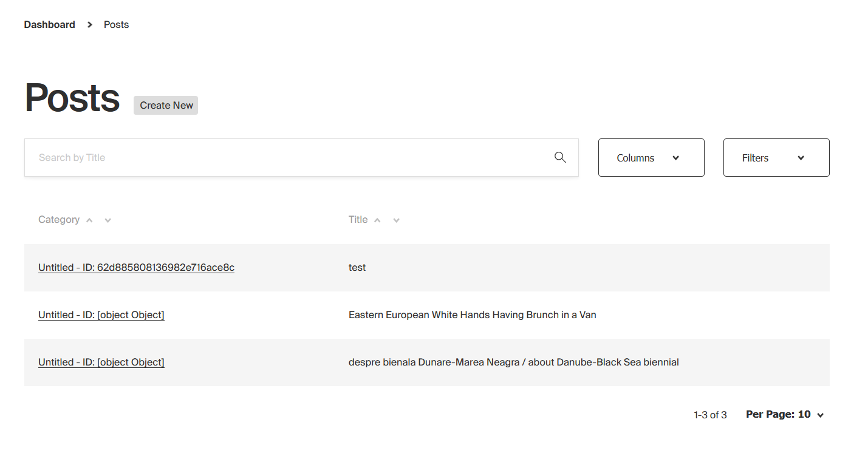Sort Category column ascending arrow

point(89,220)
